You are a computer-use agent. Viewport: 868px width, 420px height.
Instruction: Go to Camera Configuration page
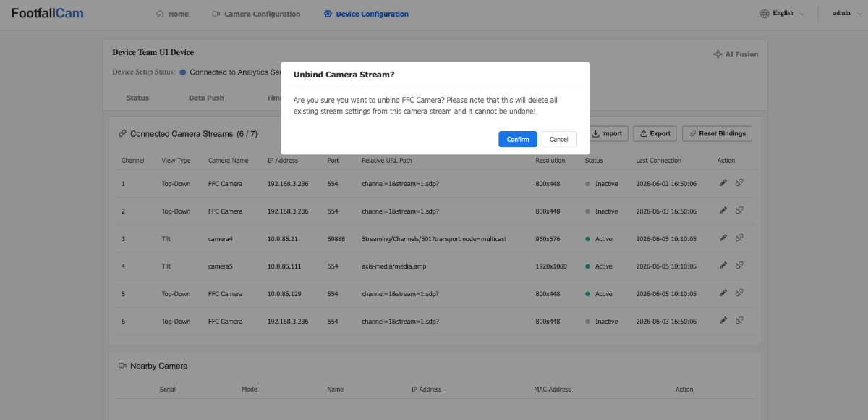(256, 14)
